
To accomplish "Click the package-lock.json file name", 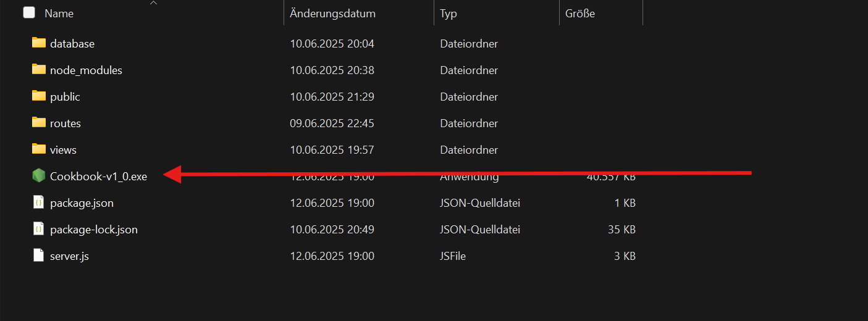I will tap(94, 230).
